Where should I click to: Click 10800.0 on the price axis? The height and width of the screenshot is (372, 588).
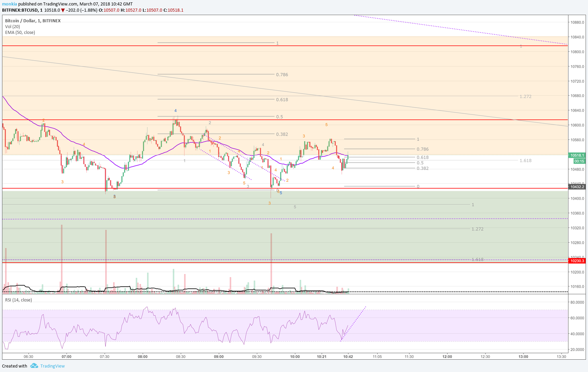coord(577,52)
